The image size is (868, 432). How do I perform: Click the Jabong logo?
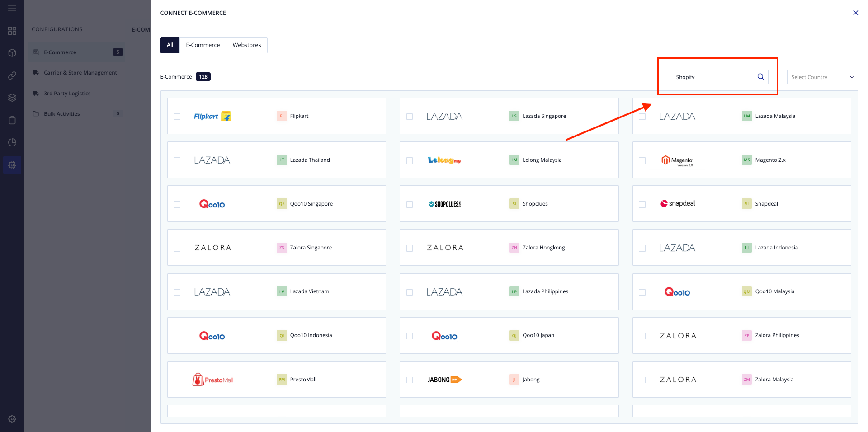tap(445, 380)
